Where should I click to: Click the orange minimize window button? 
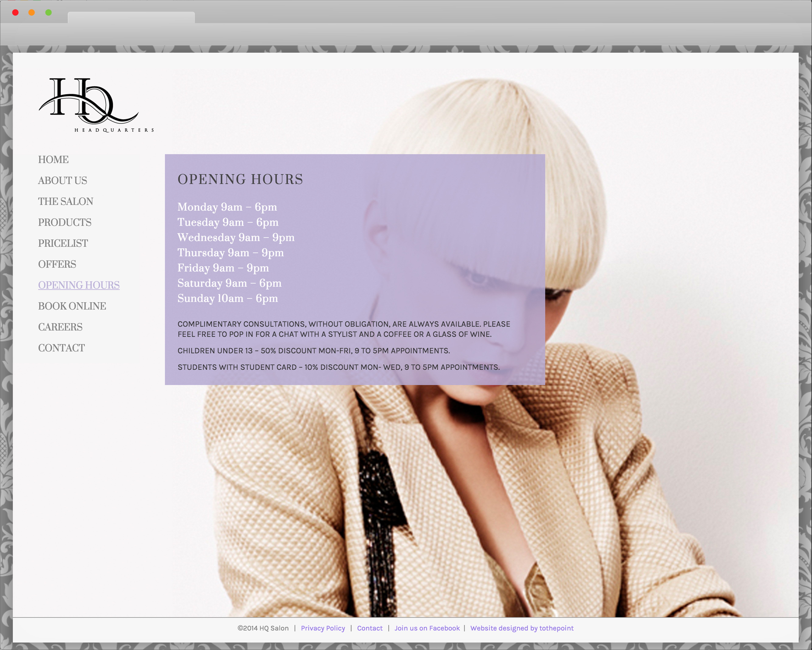(x=32, y=12)
